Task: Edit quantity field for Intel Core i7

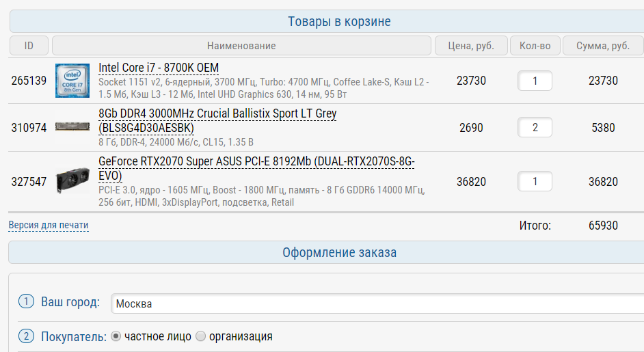Action: [x=535, y=81]
